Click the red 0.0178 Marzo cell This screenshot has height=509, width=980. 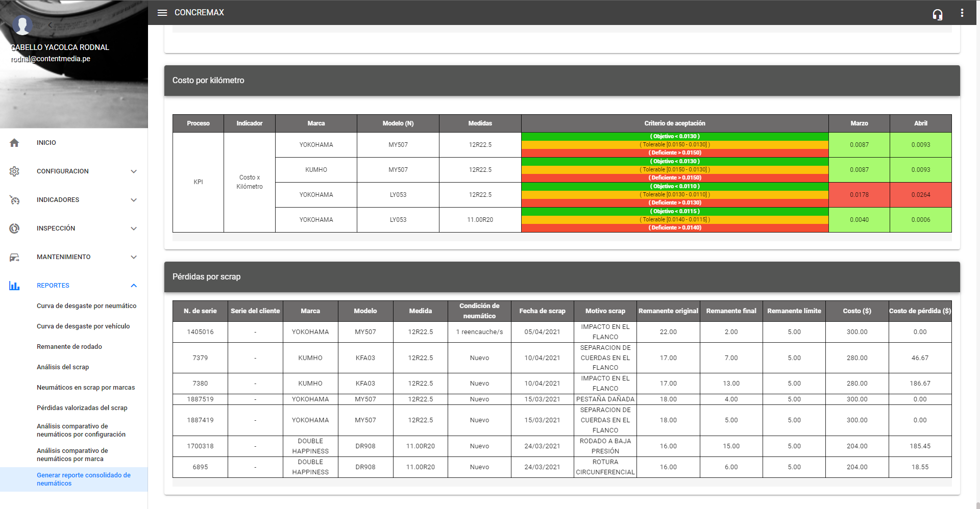pyautogui.click(x=859, y=195)
